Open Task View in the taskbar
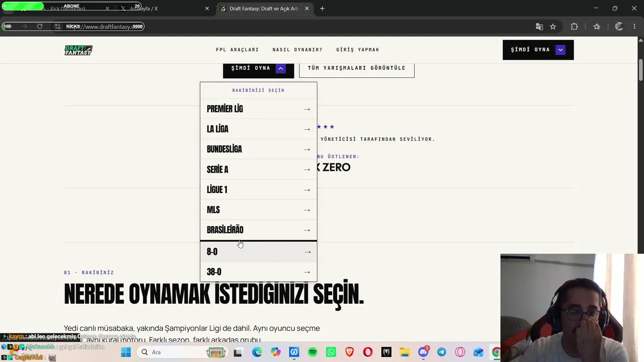The image size is (644, 362). [237, 352]
